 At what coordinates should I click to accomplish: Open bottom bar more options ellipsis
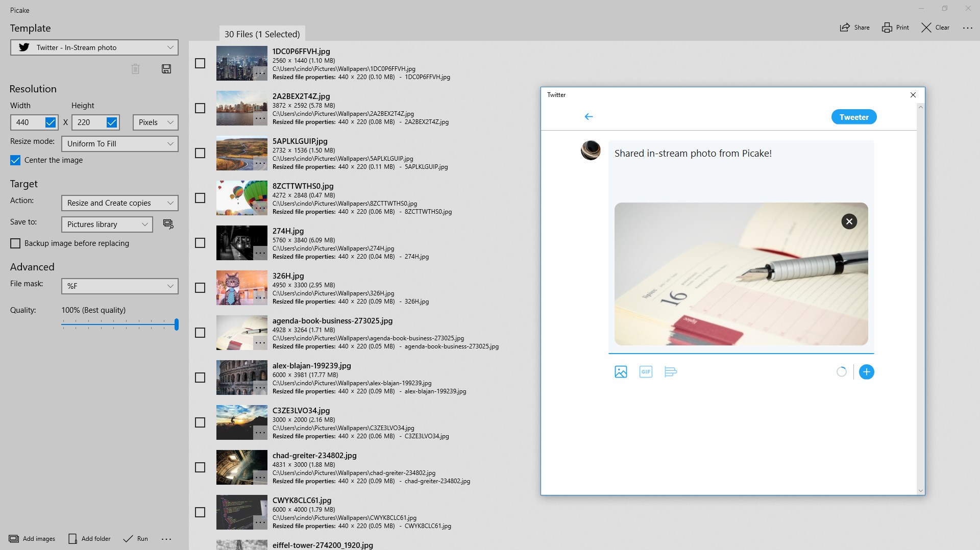click(x=166, y=539)
